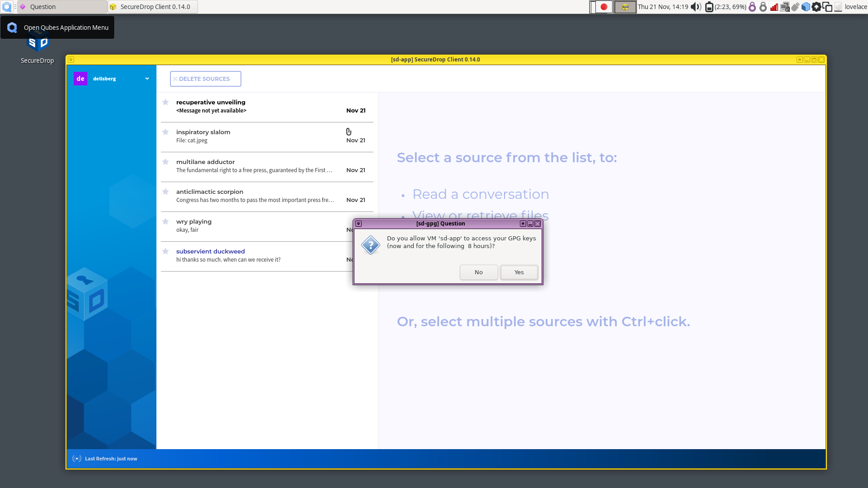Click the '<Message not yet available>' preview
868x488 pixels.
pos(211,111)
